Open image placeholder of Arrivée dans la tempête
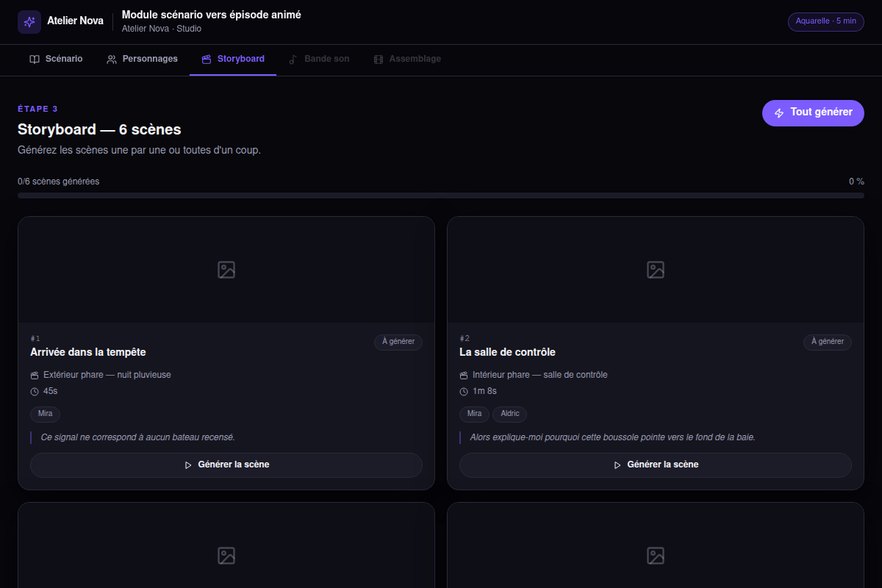This screenshot has height=588, width=882. point(226,270)
